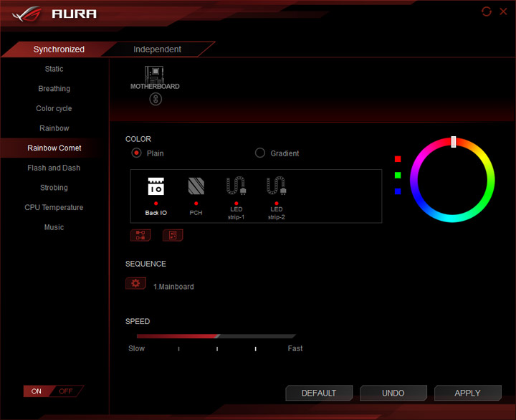The image size is (516, 420).
Task: Choose the Color cycle effect
Action: coord(54,108)
